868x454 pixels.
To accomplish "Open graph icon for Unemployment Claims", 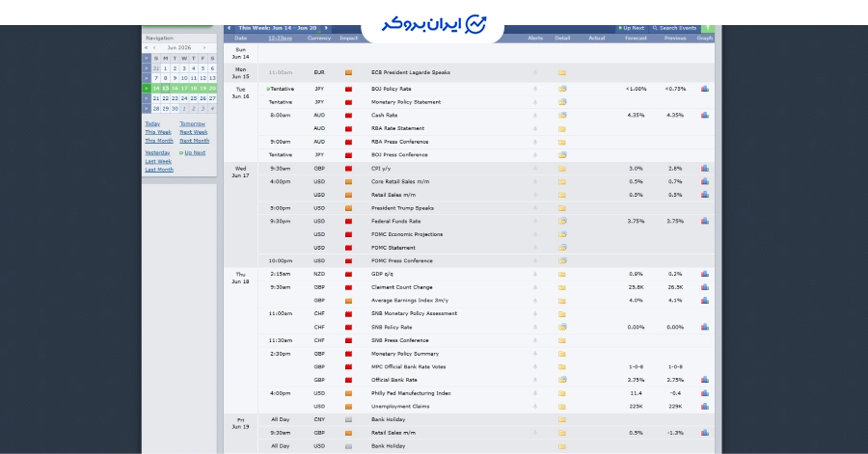I will point(705,407).
